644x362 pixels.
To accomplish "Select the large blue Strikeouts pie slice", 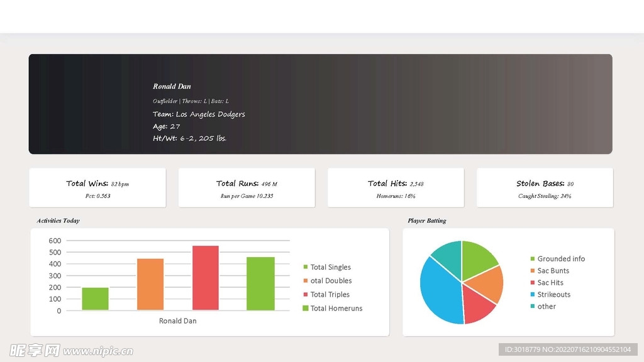I will (438, 290).
